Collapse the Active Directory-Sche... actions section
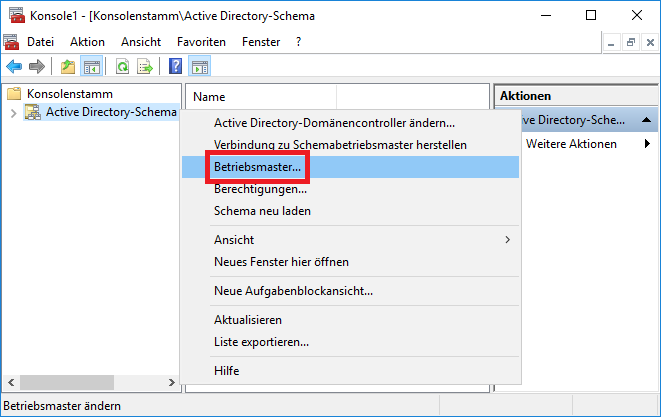This screenshot has height=417, width=661. click(x=648, y=120)
